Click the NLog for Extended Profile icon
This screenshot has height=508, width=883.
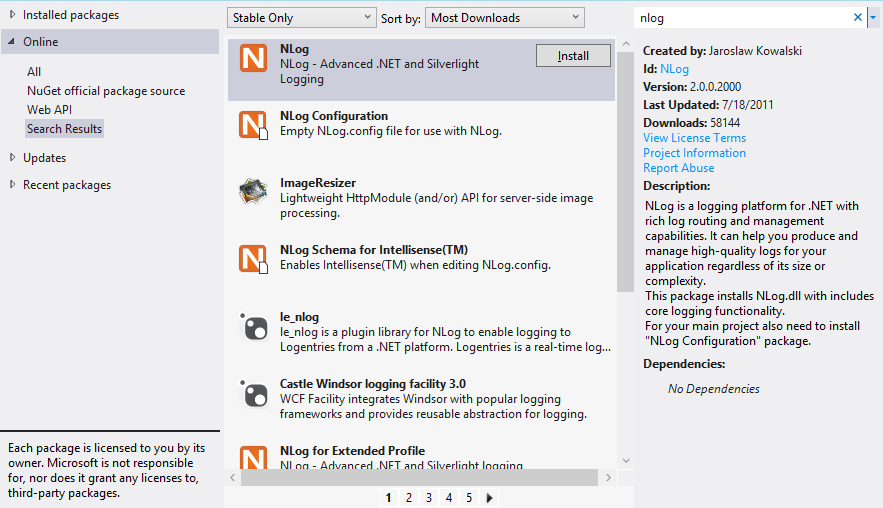click(253, 457)
